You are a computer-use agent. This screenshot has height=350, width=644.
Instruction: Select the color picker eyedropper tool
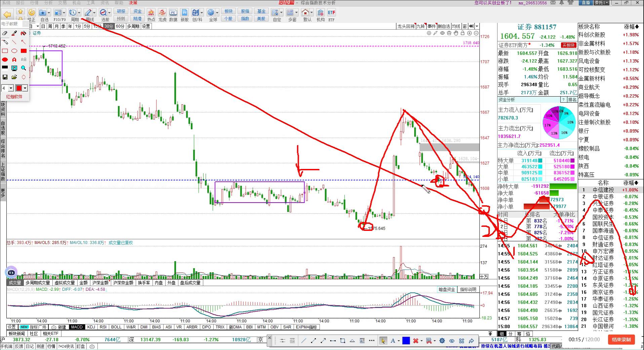coord(14,33)
